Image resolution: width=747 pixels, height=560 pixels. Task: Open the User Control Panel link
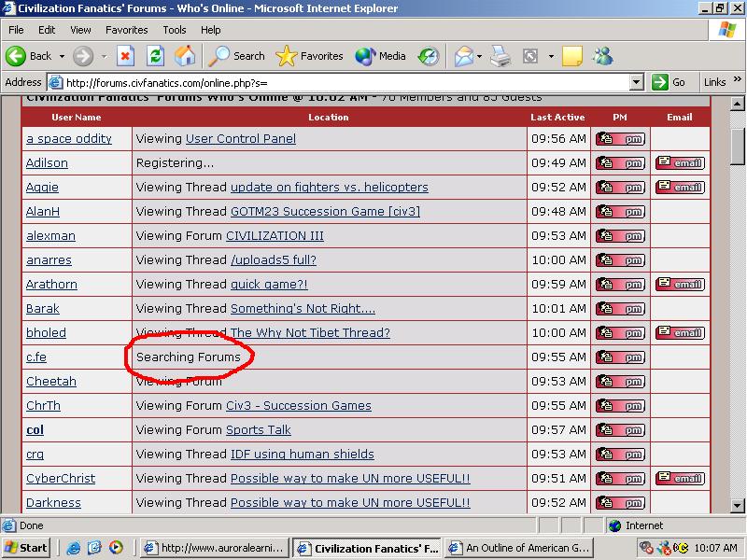click(241, 138)
